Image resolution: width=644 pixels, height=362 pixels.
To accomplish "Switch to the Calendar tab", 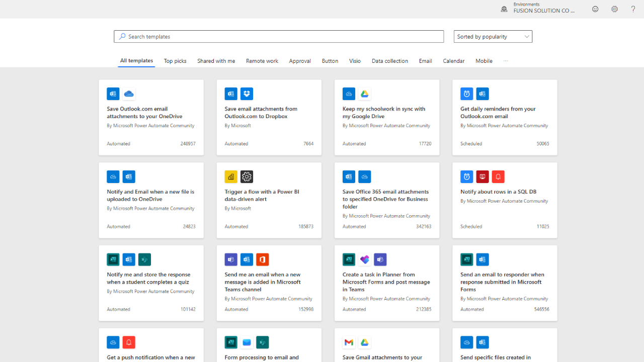I will point(453,61).
